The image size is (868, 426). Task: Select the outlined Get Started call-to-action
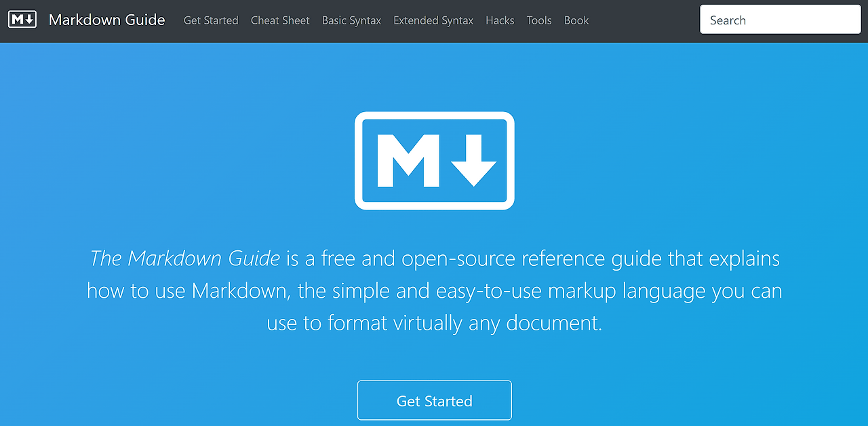tap(434, 400)
